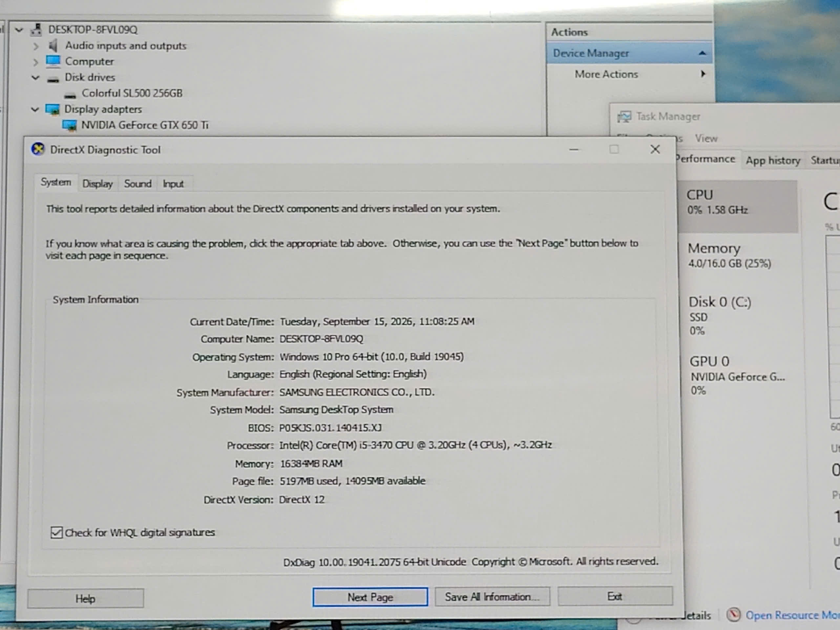
Task: Click the Processor value Intel Core i5-3470
Action: [x=415, y=445]
